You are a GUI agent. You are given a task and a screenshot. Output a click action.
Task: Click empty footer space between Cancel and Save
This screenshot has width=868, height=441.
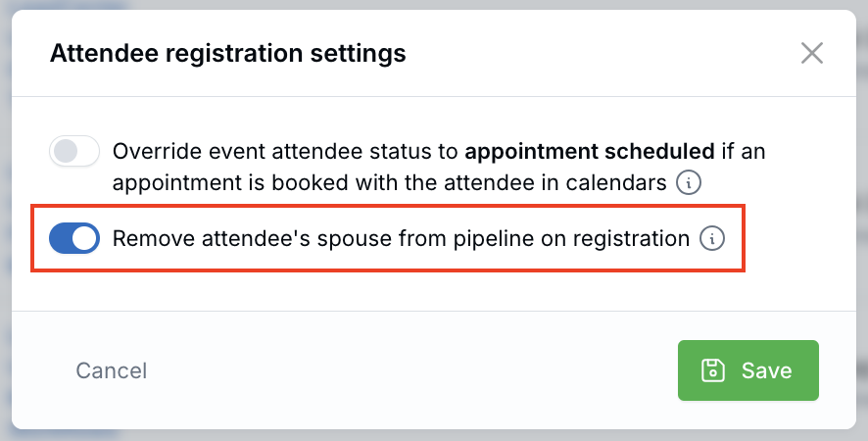[411, 370]
